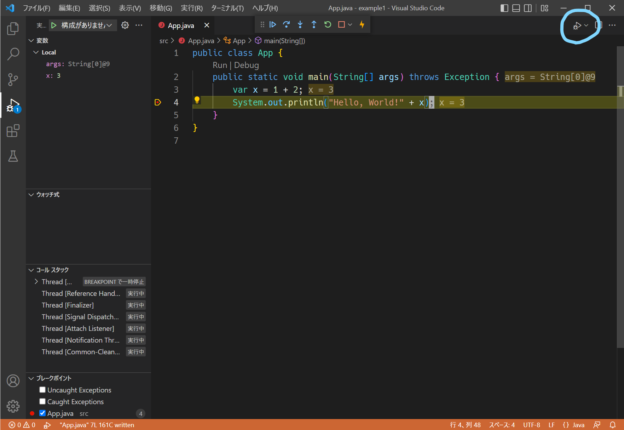Open the Explorer view in activity bar
The width and height of the screenshot is (624, 430).
click(x=13, y=28)
